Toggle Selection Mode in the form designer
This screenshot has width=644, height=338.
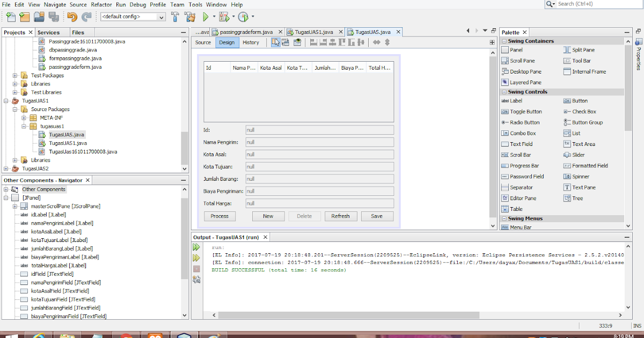tap(275, 42)
